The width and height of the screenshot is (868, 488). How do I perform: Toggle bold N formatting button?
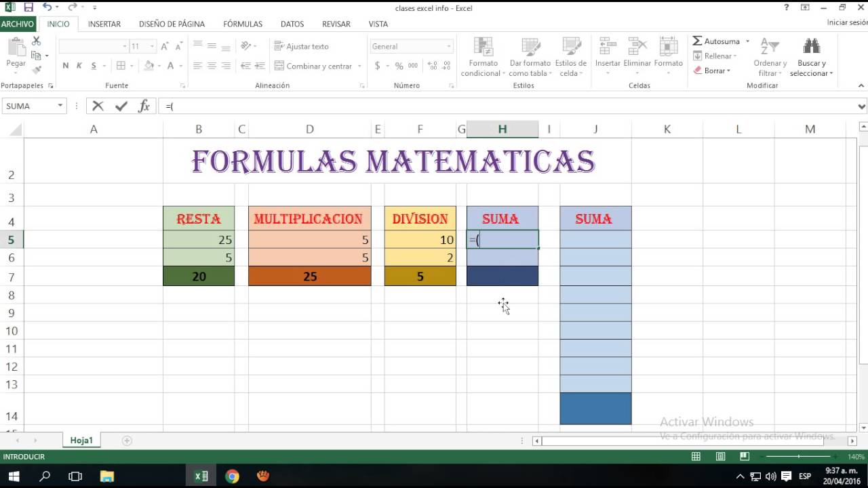(66, 66)
